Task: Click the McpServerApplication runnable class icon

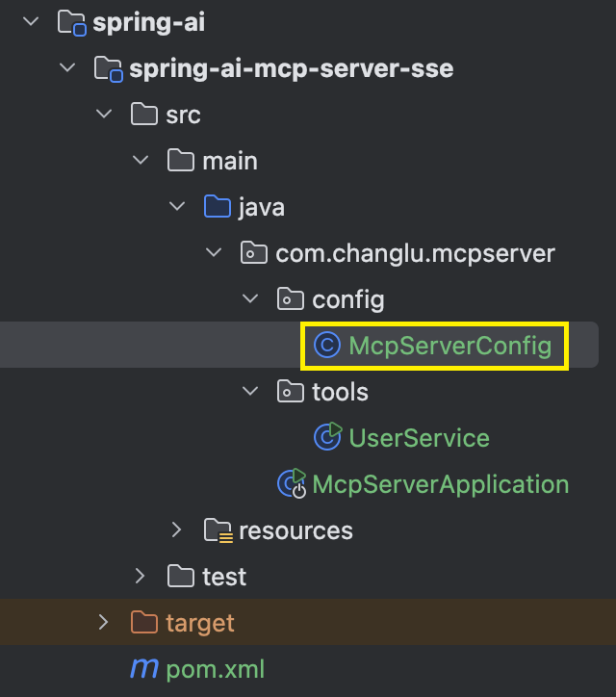Action: (x=292, y=483)
